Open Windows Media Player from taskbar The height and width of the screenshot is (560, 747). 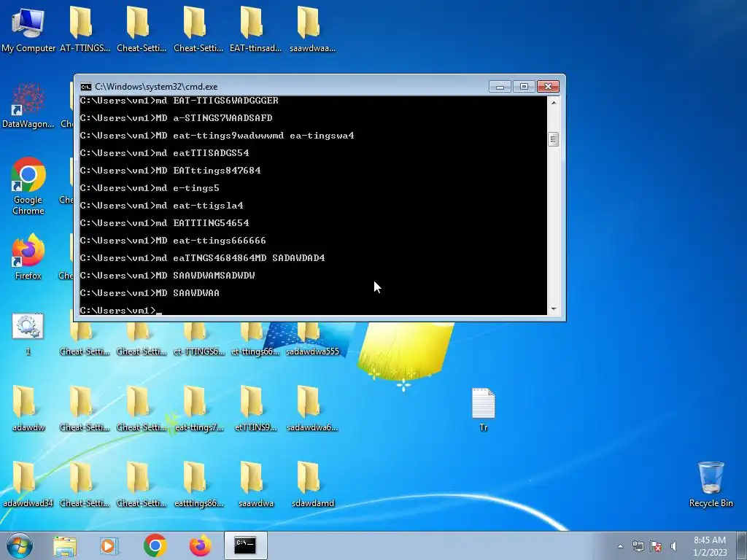(109, 545)
